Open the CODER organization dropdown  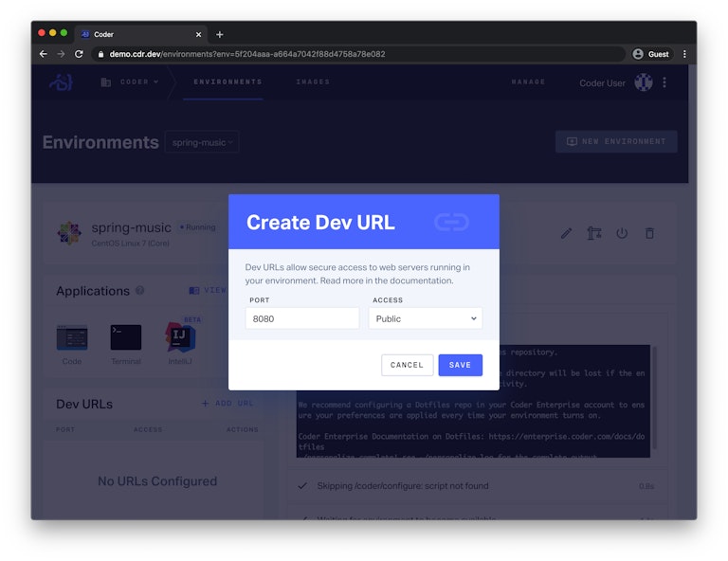[x=139, y=81]
